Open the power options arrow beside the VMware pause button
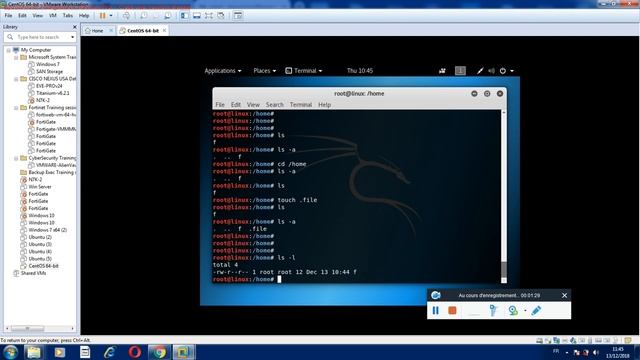 [111, 16]
